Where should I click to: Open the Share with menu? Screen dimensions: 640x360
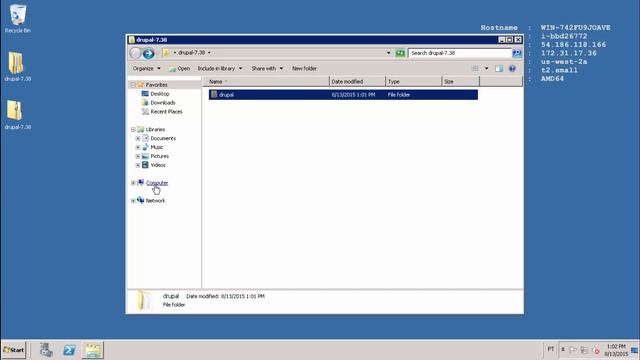click(x=267, y=69)
